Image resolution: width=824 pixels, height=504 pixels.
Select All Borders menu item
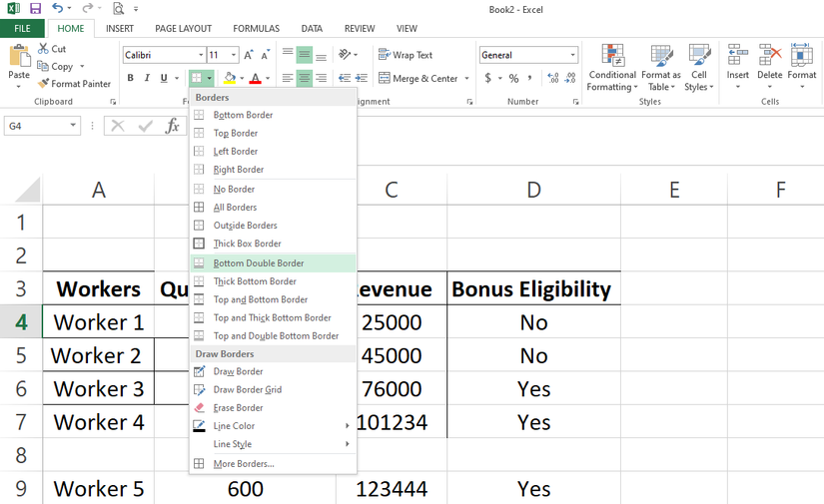(273, 208)
